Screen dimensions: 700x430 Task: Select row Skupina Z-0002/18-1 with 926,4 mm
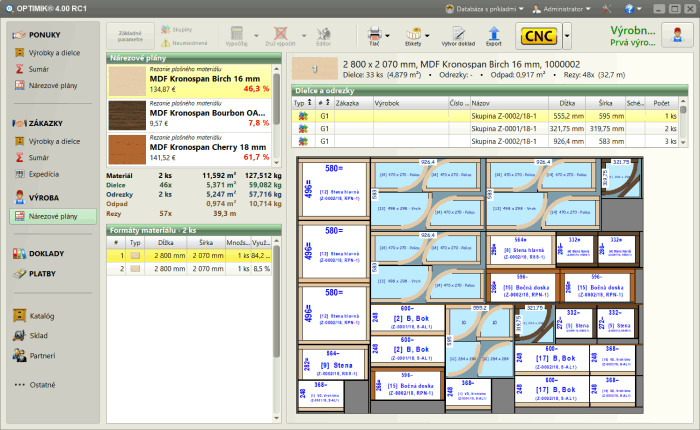(x=485, y=141)
